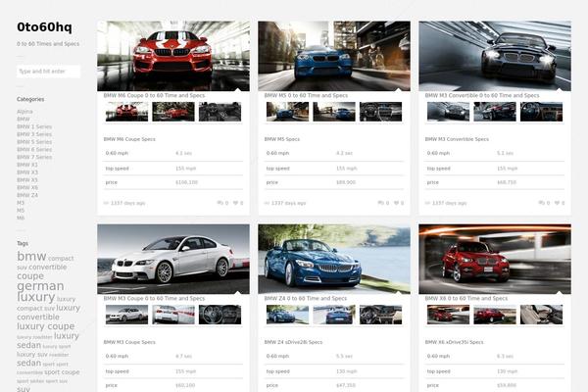View M3 Coupe rear view thumbnail

173,315
